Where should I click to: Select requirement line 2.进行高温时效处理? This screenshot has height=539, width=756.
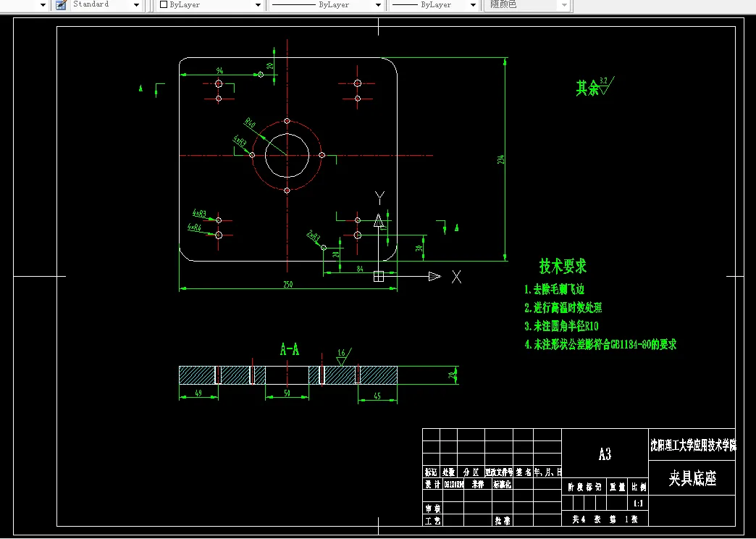[x=563, y=308]
